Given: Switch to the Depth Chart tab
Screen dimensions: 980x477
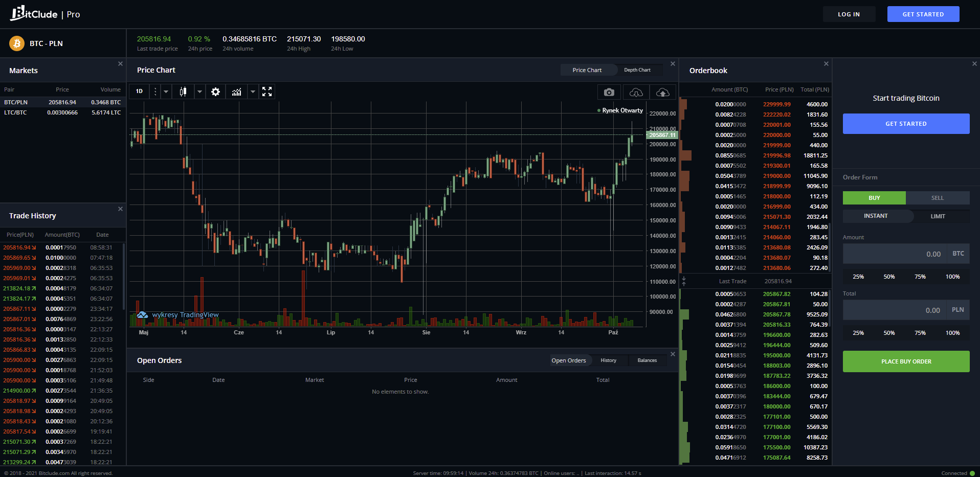Looking at the screenshot, I should pos(637,70).
